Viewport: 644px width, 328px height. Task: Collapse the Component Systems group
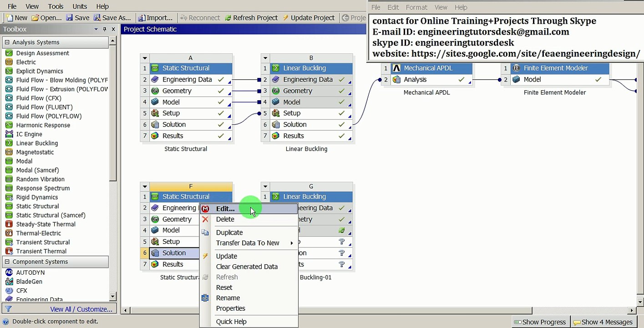click(7, 261)
